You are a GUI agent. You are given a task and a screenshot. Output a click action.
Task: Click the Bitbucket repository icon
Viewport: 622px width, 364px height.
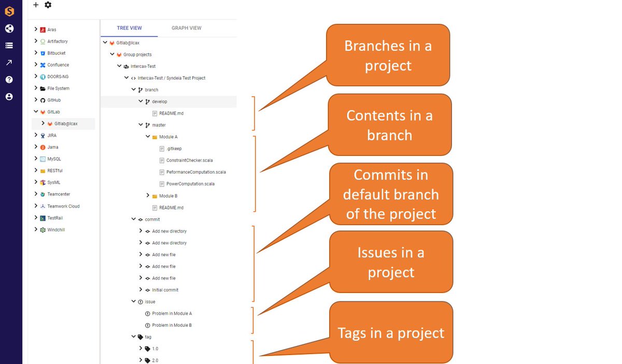pos(43,53)
